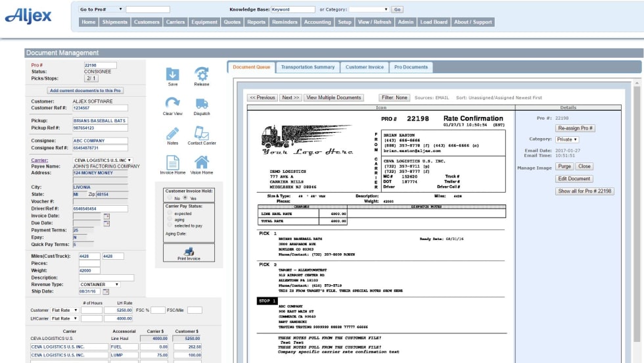Select the 'expected' carrier pay status
644x363 pixels.
coord(170,214)
